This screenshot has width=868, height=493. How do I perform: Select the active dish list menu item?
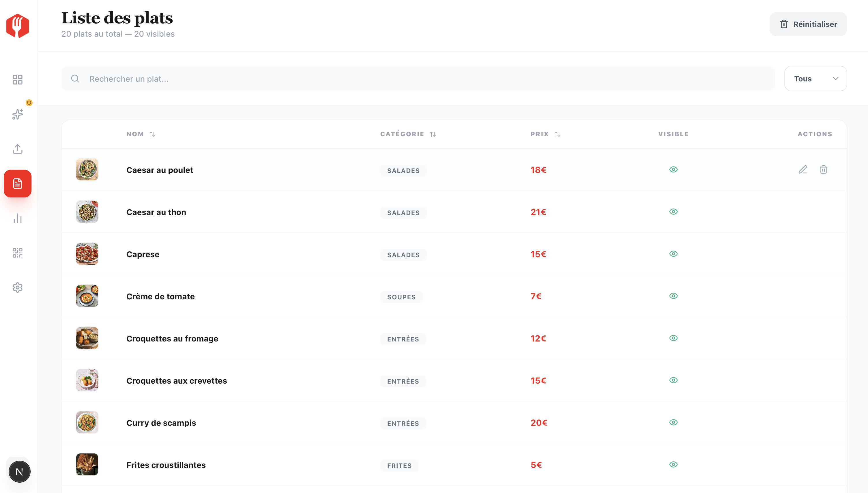17,184
